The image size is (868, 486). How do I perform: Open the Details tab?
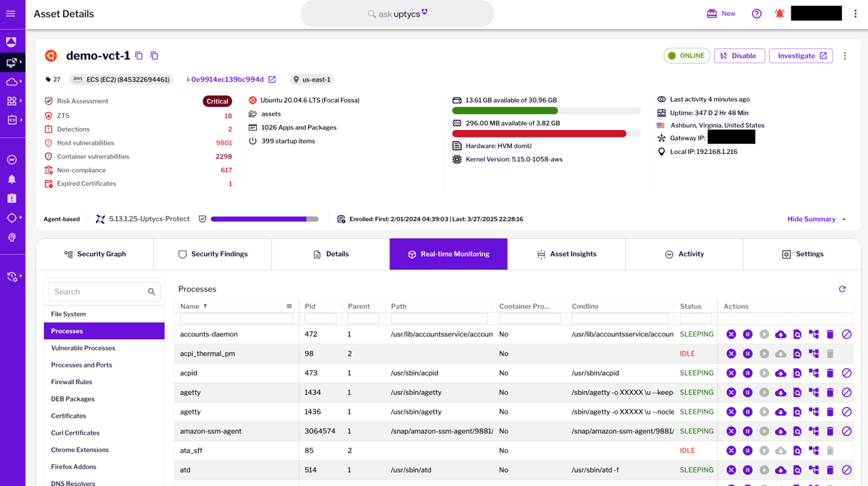(x=331, y=255)
